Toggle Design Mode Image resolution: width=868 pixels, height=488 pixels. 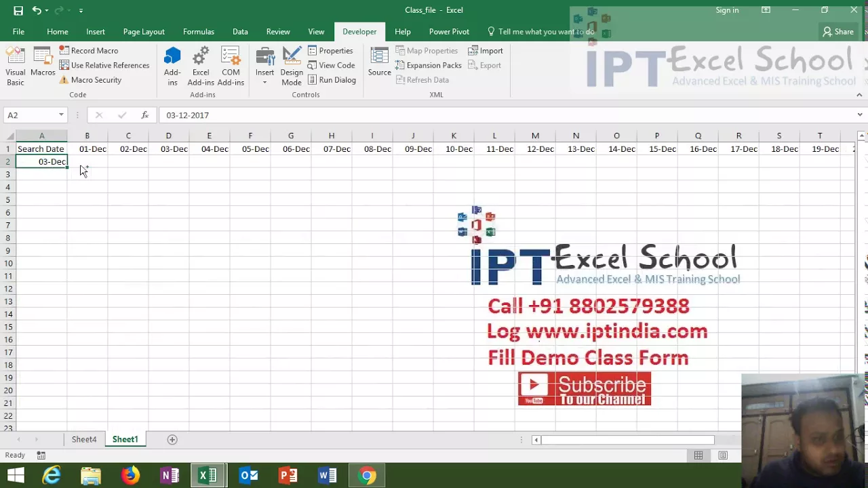(x=292, y=66)
